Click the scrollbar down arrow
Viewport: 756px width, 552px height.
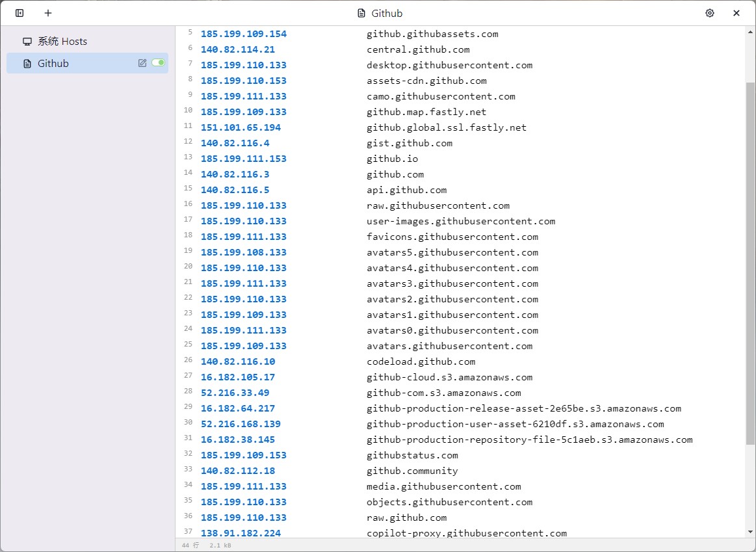(x=750, y=532)
